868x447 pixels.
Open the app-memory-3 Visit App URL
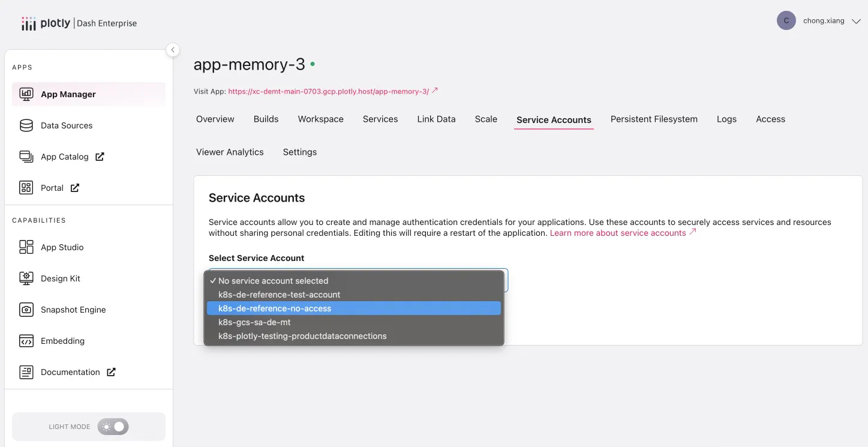pos(329,91)
